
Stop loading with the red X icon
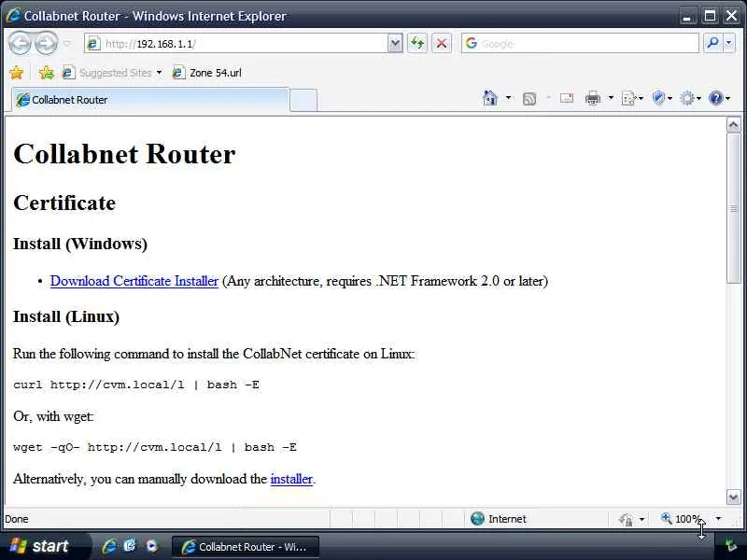click(x=442, y=43)
